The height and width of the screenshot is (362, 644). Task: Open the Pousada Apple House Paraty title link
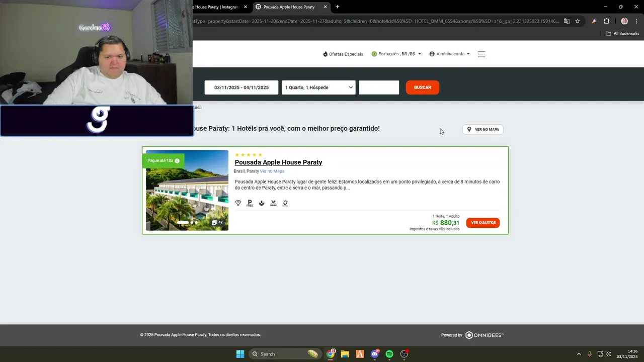(x=278, y=162)
